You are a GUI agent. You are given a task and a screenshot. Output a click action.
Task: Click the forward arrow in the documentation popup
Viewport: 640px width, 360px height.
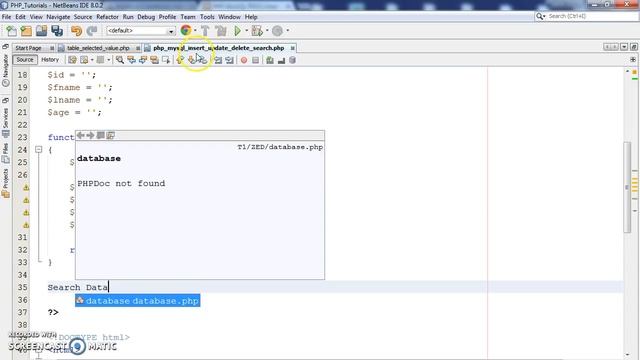point(90,135)
